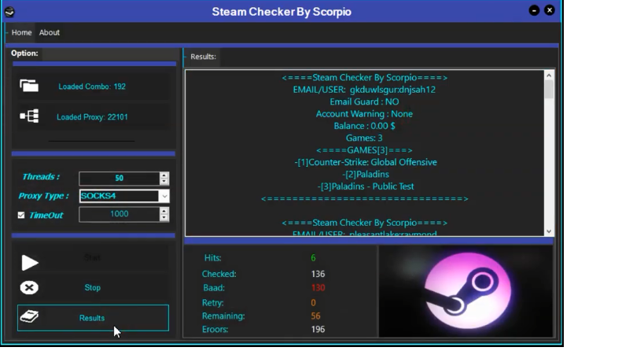Click the "Checked:" label
This screenshot has height=362, width=644.
[x=219, y=274]
